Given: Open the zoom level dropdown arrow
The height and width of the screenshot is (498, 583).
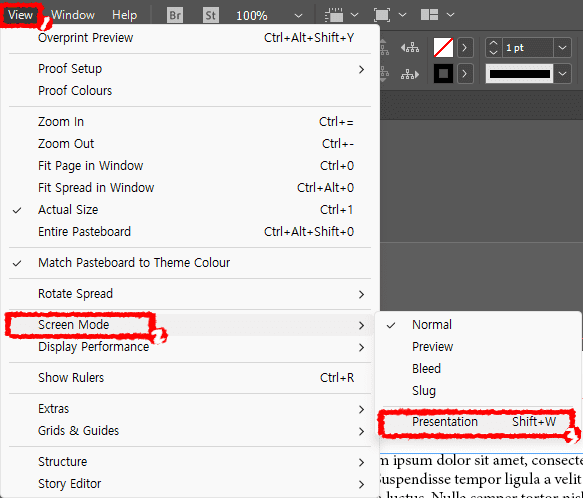Looking at the screenshot, I should 298,16.
